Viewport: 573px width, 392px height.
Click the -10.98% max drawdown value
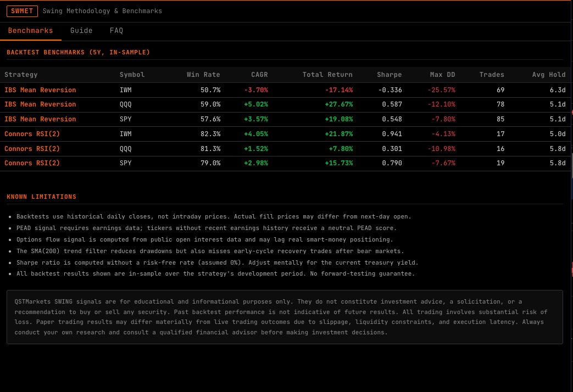pyautogui.click(x=442, y=149)
